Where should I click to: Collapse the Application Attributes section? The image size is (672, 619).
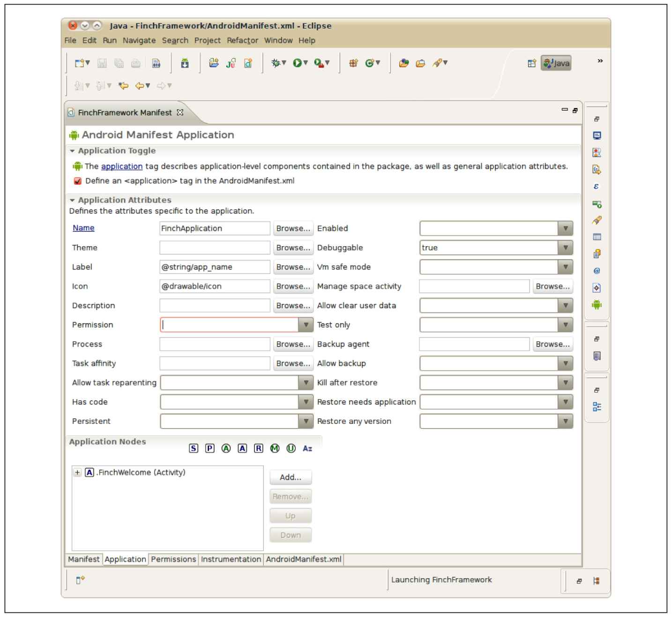point(72,200)
